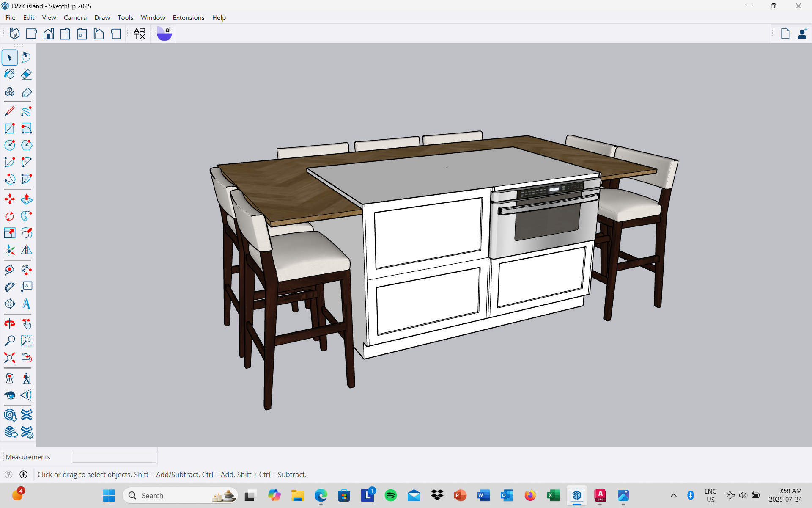Switch to Front view house icon
Screen dimensions: 812x508
(x=48, y=33)
